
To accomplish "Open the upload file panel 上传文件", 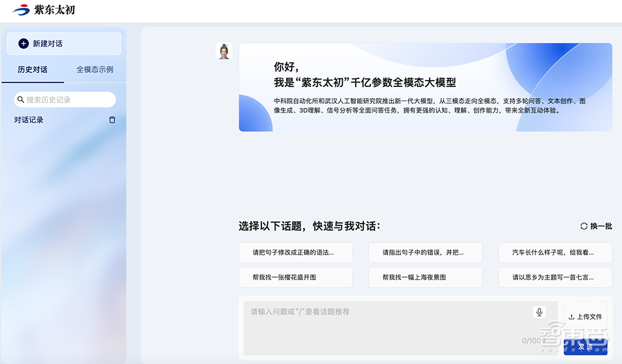I will (585, 317).
